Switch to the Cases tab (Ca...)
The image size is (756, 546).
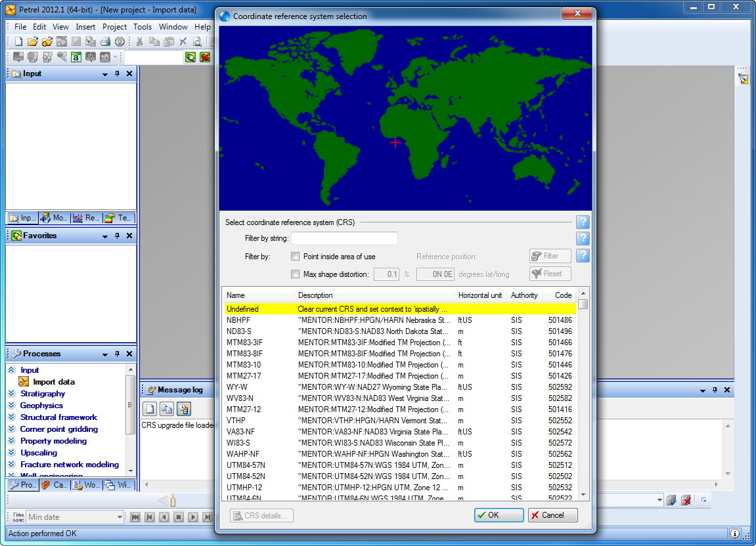tap(55, 485)
